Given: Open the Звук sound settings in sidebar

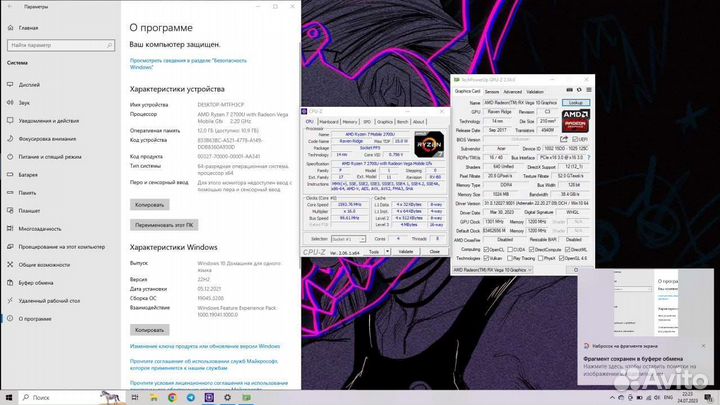Looking at the screenshot, I should pos(24,103).
